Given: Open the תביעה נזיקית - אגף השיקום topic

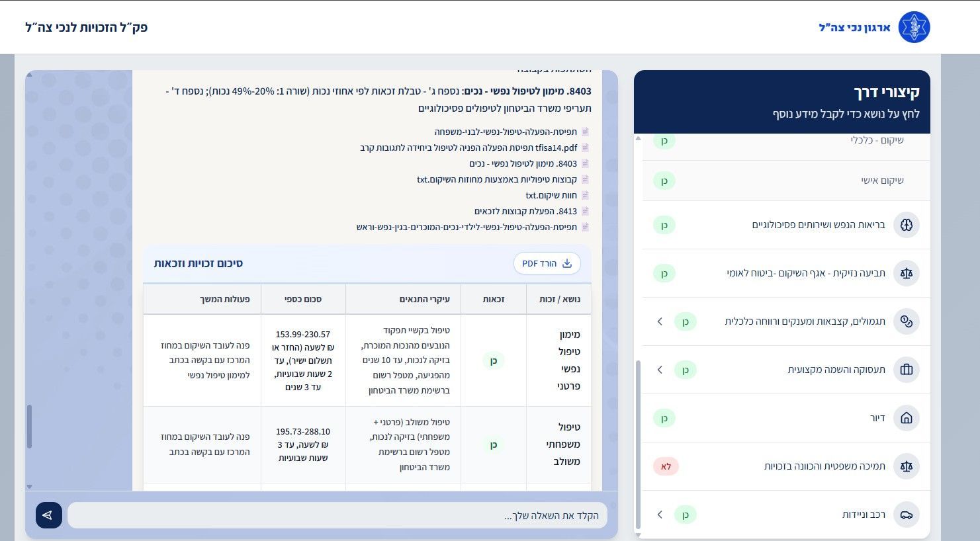Looking at the screenshot, I should (x=786, y=273).
